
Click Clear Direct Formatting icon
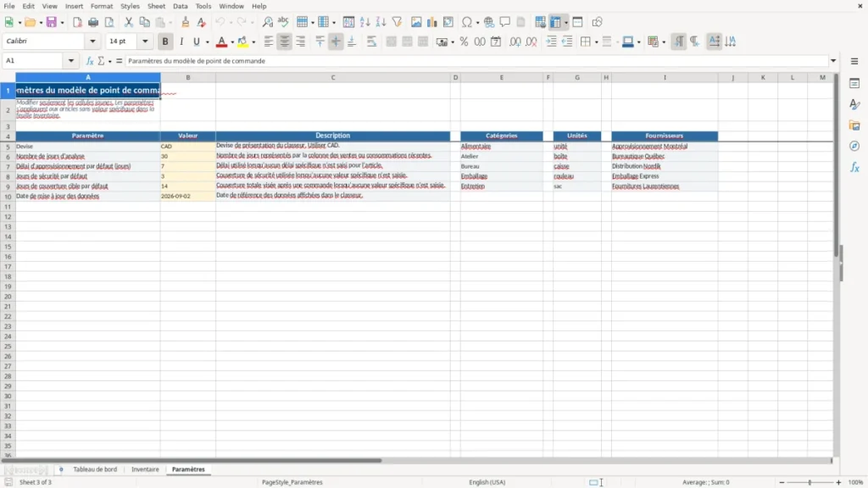coord(202,22)
